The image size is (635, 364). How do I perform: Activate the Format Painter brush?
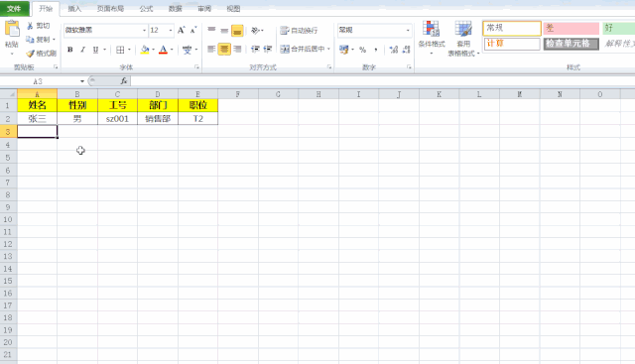click(x=41, y=54)
